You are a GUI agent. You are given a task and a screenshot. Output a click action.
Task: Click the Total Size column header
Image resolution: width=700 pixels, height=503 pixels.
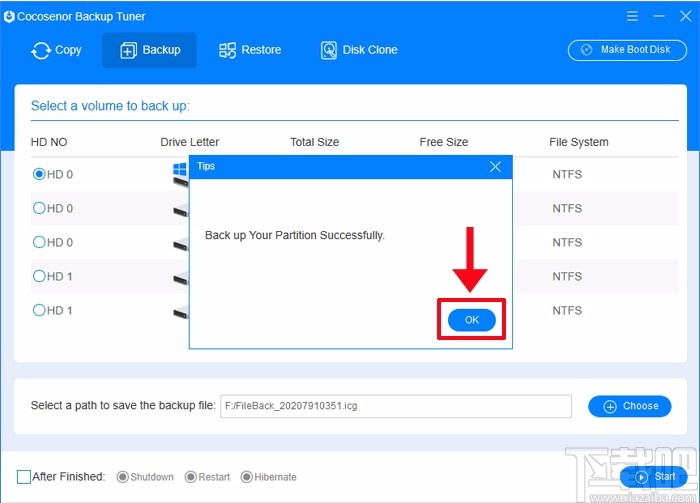(x=315, y=142)
